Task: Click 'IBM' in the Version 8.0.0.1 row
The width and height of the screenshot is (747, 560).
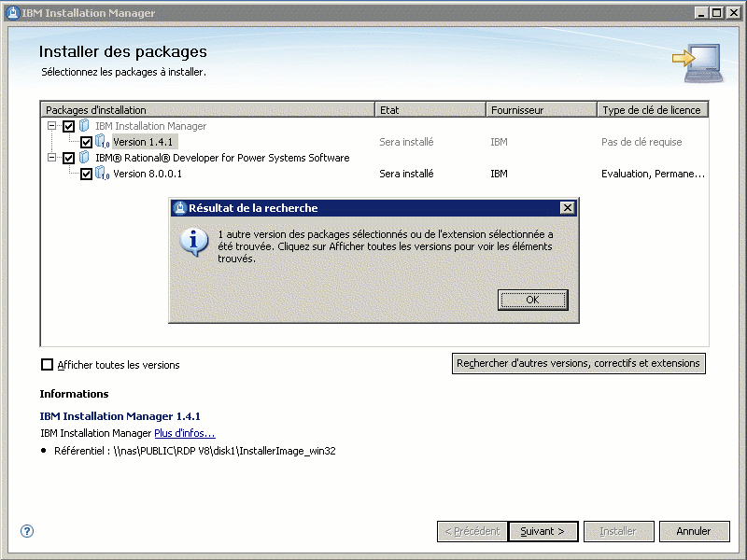Action: (x=499, y=174)
